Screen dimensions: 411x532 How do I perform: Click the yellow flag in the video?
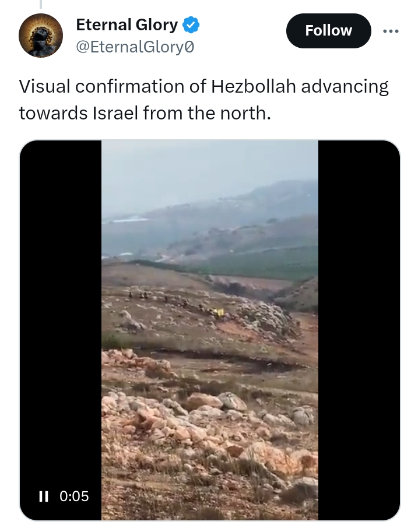pos(219,312)
